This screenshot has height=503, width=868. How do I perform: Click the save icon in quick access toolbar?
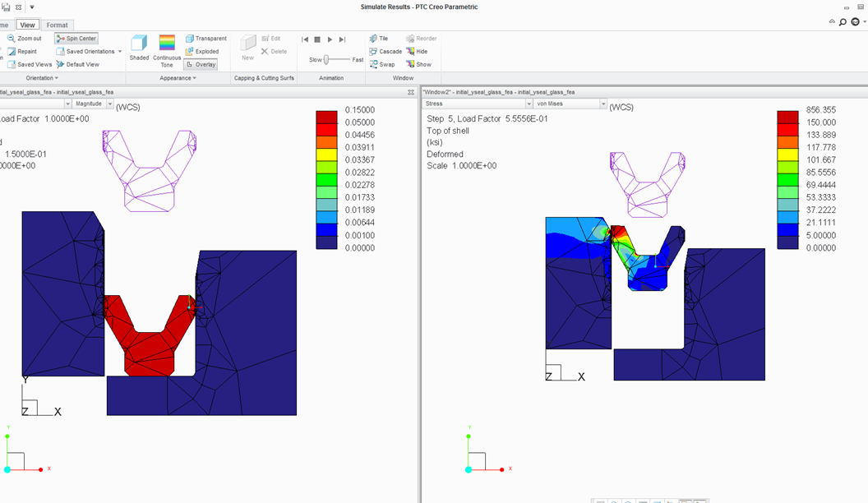[x=6, y=7]
